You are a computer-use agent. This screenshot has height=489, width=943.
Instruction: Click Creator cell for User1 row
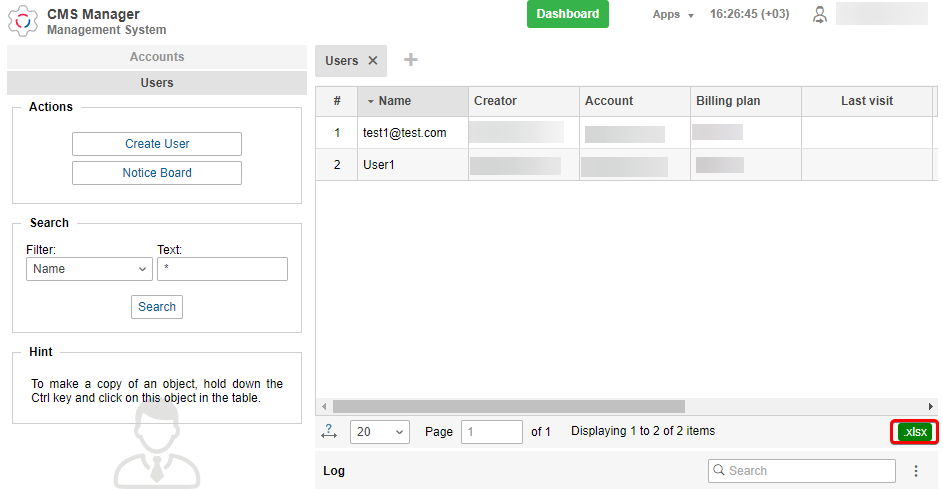[524, 165]
